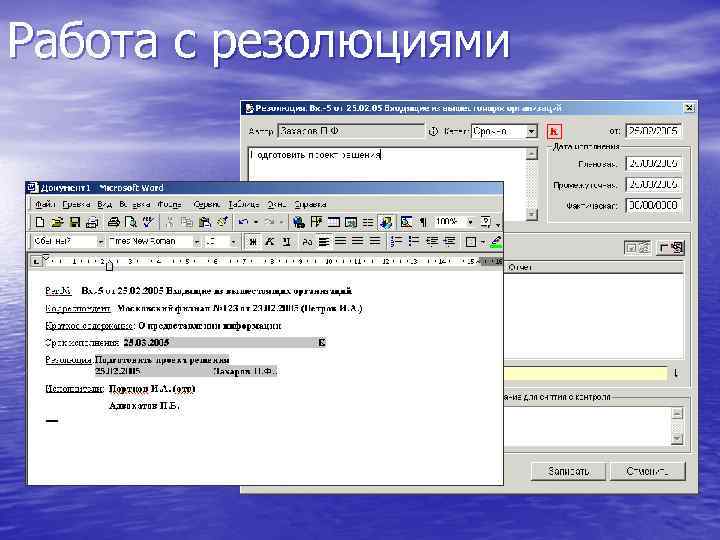The height and width of the screenshot is (540, 720).
Task: Open the Document Map icon
Action: (406, 223)
